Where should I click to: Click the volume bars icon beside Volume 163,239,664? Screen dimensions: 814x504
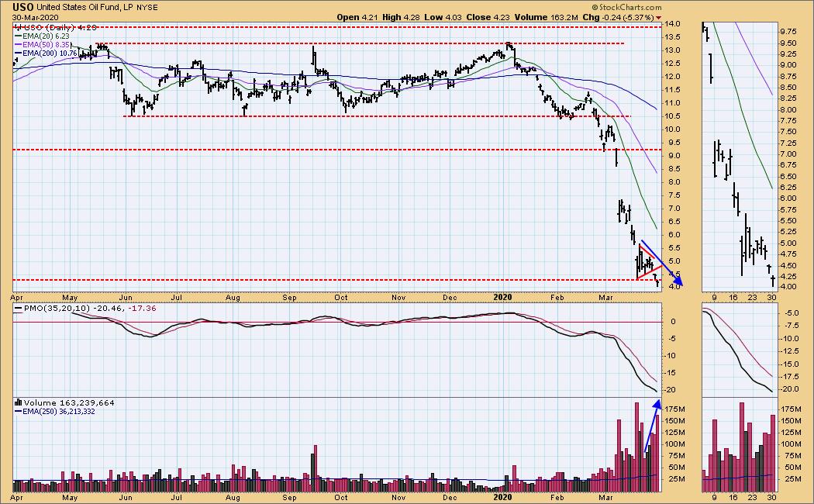click(x=18, y=402)
